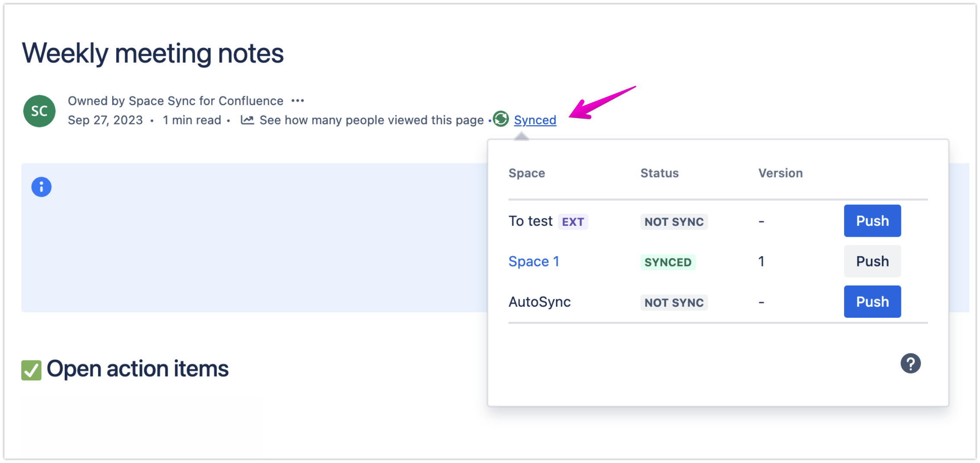
Task: Click the EXT badge next to To test
Action: click(x=573, y=221)
